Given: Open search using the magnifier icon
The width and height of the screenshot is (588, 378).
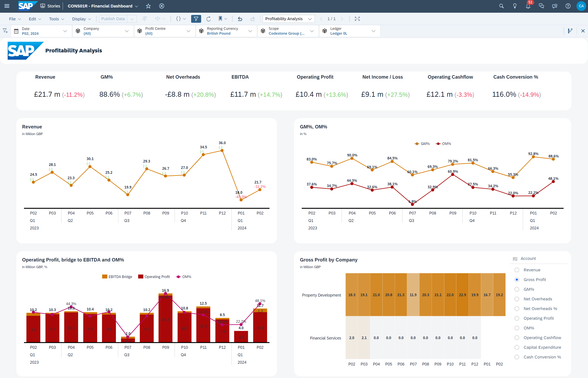Looking at the screenshot, I should point(501,6).
